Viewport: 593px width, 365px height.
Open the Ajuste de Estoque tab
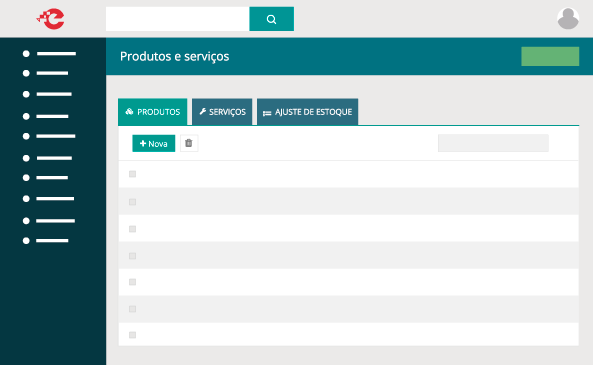click(x=307, y=112)
